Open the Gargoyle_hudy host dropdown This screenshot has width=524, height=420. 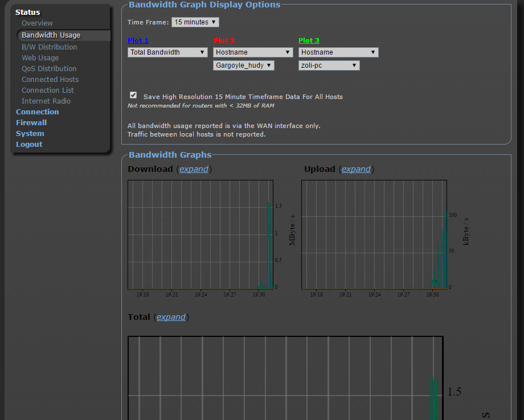[x=244, y=65]
